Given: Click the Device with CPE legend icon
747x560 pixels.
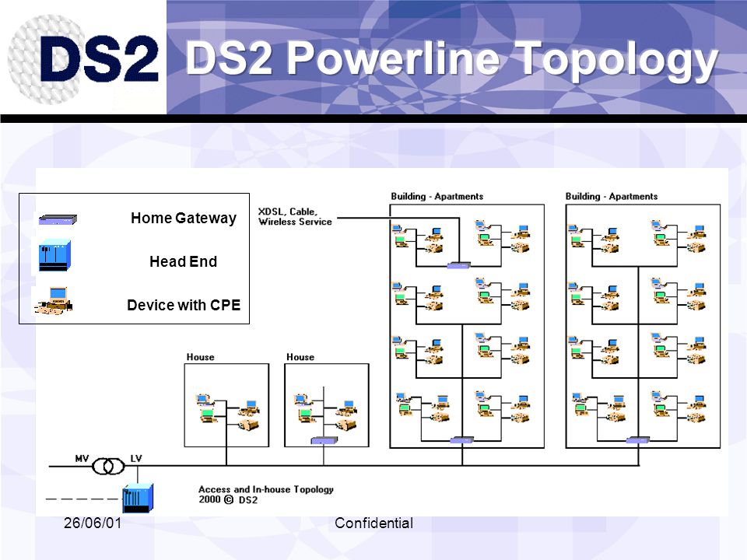Looking at the screenshot, I should [x=53, y=301].
